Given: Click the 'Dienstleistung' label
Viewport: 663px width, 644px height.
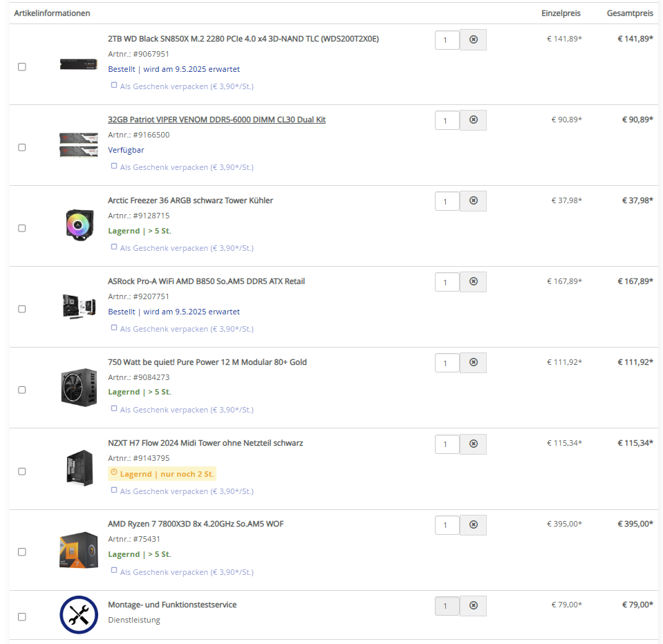Looking at the screenshot, I should pyautogui.click(x=134, y=620).
